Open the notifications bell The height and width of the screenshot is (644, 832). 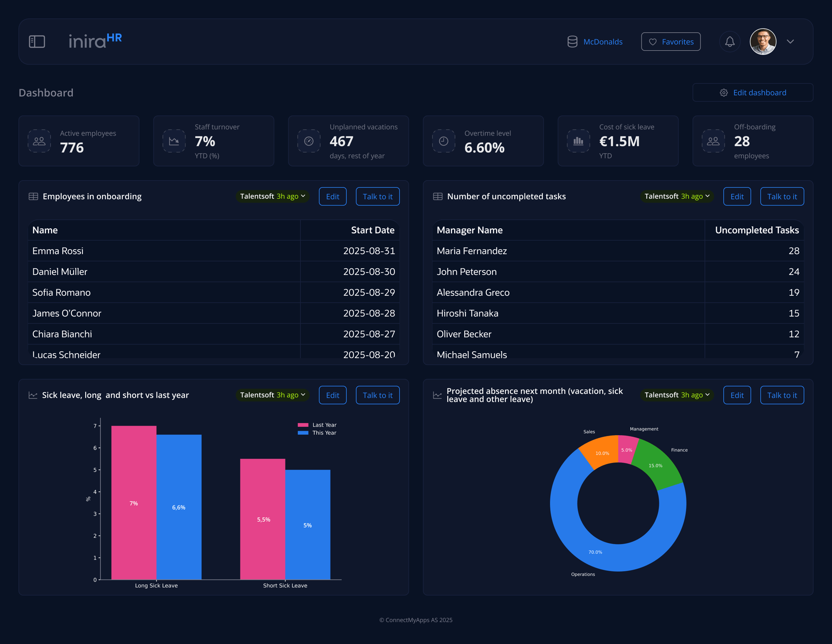(x=730, y=42)
